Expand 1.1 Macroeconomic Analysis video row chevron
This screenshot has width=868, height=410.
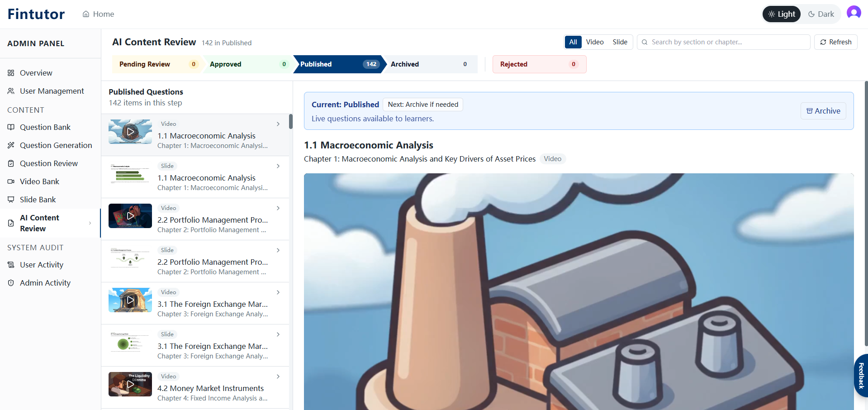(x=278, y=124)
